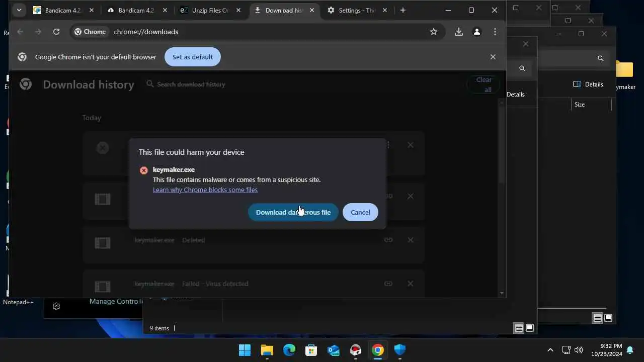Close the Unzip Files tab
The width and height of the screenshot is (644, 362).
click(x=238, y=10)
